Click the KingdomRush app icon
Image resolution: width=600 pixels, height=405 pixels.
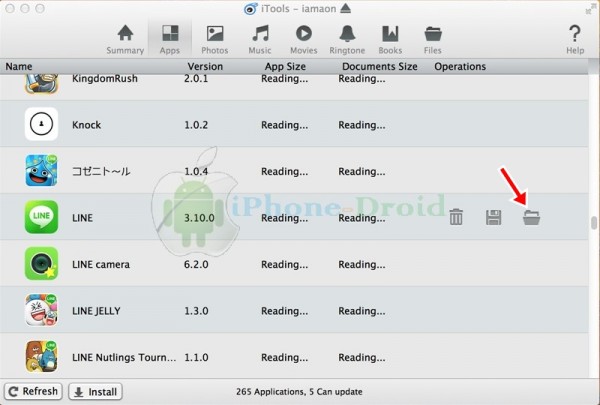pos(41,84)
